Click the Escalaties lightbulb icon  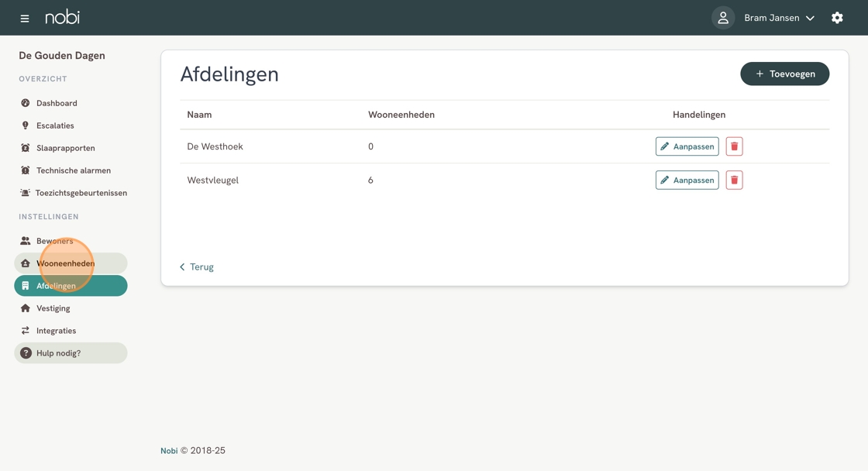(26, 125)
